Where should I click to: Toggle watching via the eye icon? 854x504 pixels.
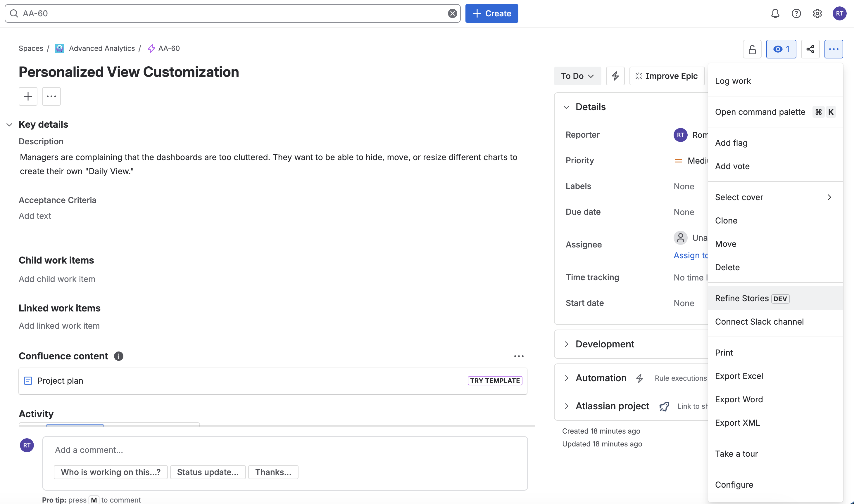tap(781, 49)
